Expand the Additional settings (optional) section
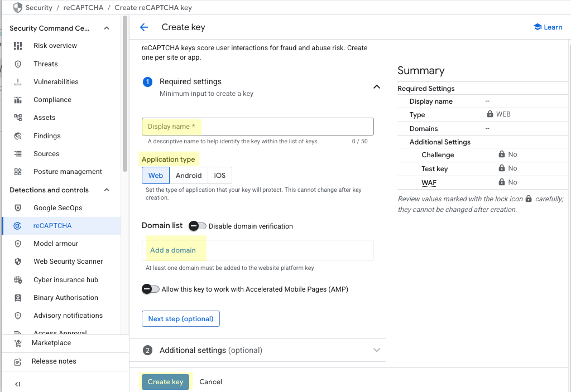The width and height of the screenshot is (571, 392). (377, 350)
